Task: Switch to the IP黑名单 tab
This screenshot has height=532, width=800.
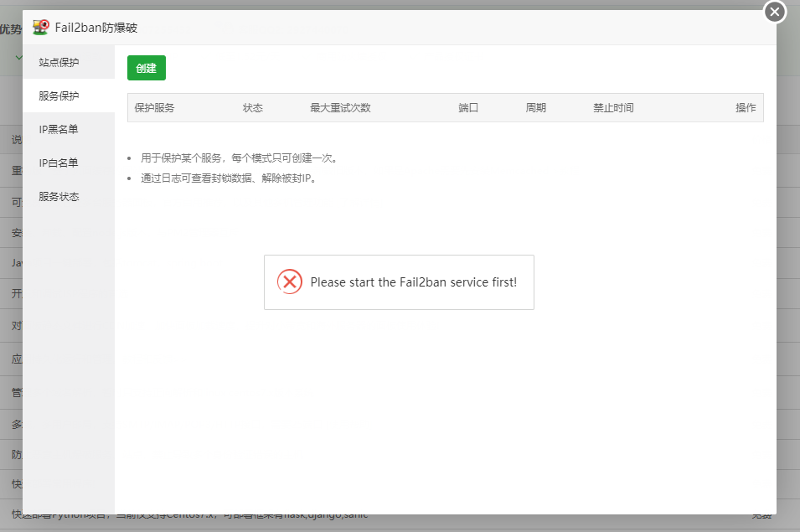Action: pyautogui.click(x=59, y=130)
